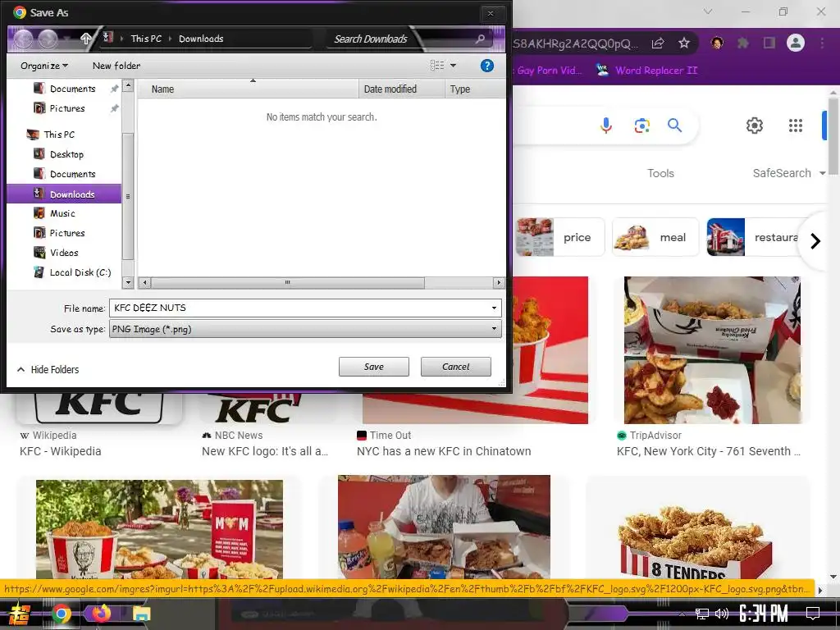Open Google quick settings gear

(755, 126)
